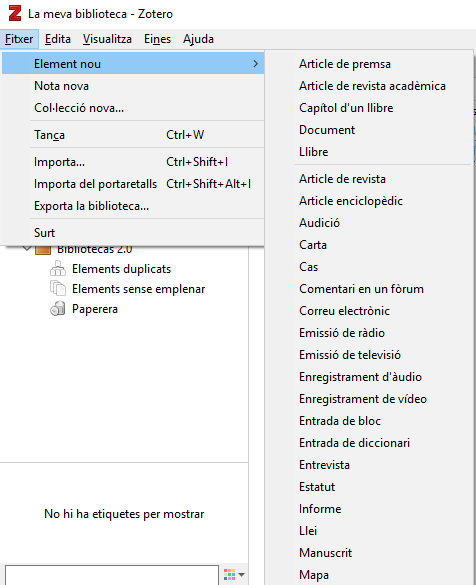The width and height of the screenshot is (476, 585).
Task: Choose Article enciclopèdic item type
Action: tap(369, 201)
